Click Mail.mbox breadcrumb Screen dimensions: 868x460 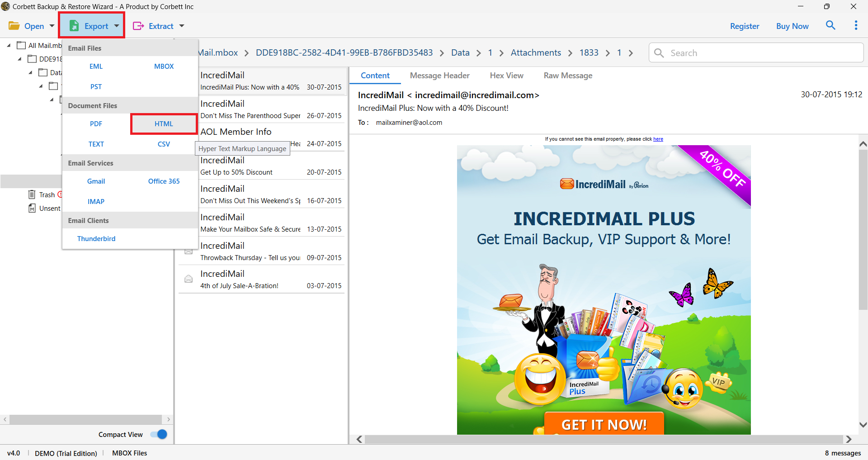click(x=218, y=53)
